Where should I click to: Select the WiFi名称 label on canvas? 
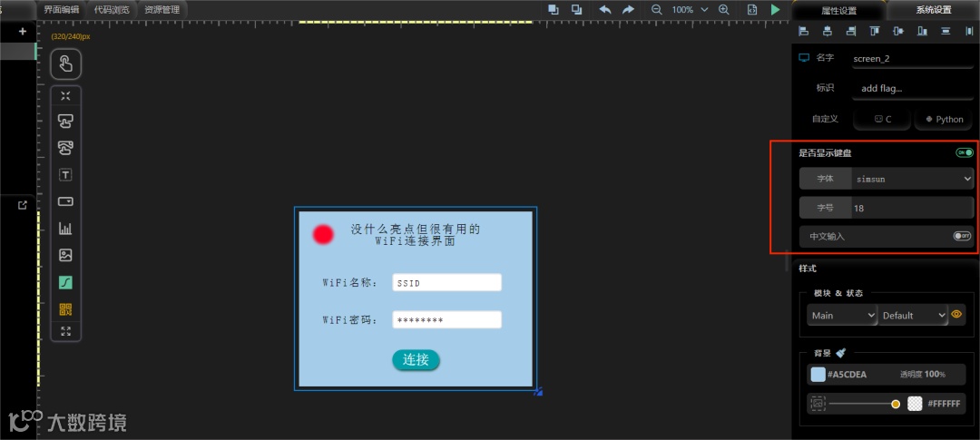[x=350, y=283]
